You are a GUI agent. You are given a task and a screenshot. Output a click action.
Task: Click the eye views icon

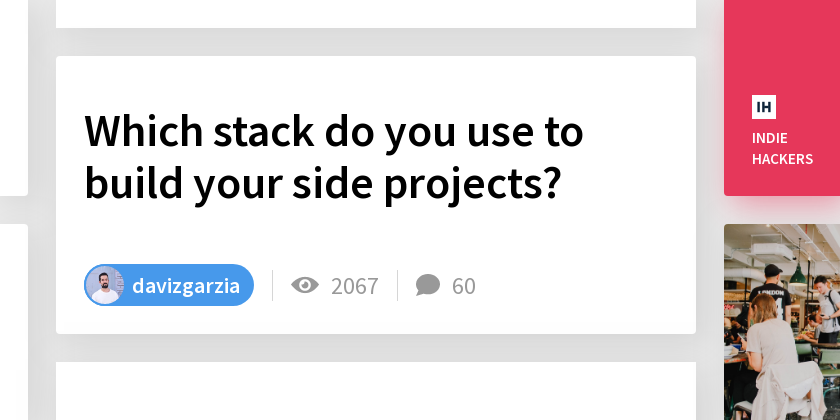[304, 286]
